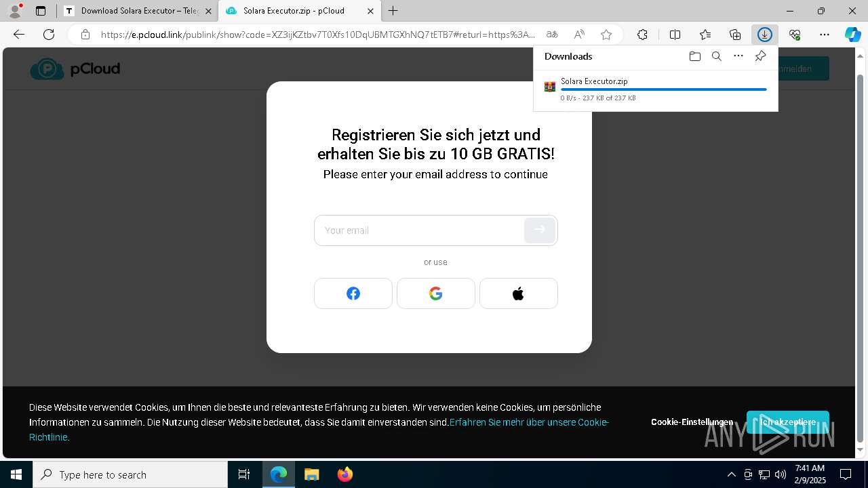This screenshot has height=488, width=868.
Task: Select the Solara Executor.zip pCloud tab
Action: (x=301, y=11)
